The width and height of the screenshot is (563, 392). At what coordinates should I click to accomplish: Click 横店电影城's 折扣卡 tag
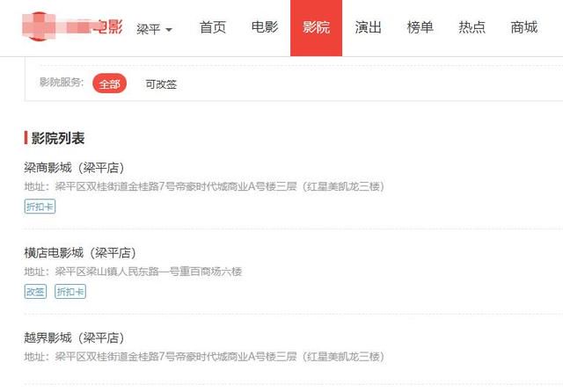coord(70,292)
